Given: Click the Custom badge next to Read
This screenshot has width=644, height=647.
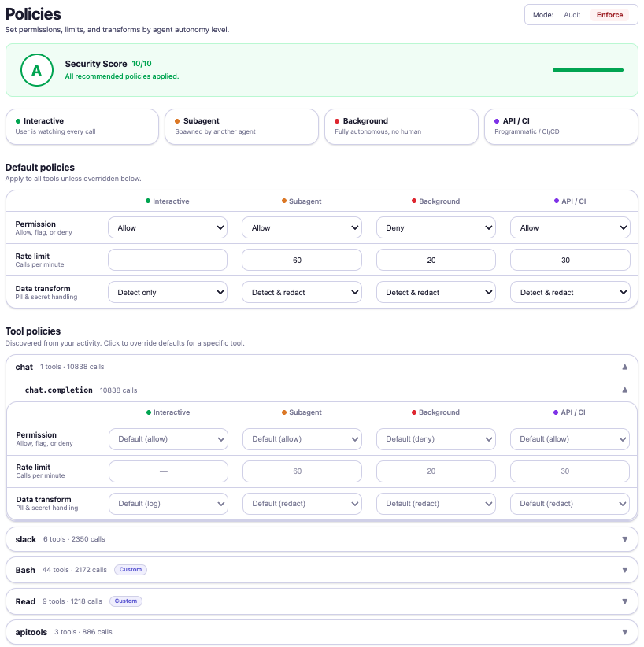Looking at the screenshot, I should pos(125,601).
